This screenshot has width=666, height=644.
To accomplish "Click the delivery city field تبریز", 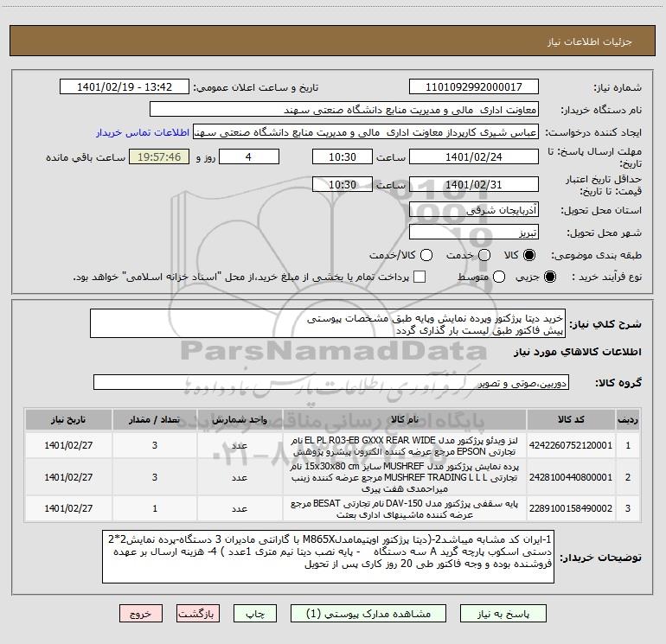I will [474, 233].
